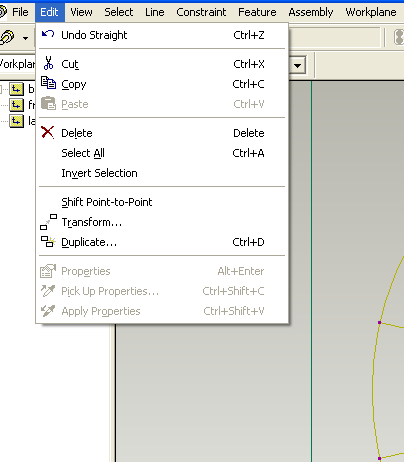This screenshot has width=404, height=462.
Task: Choose Shift Point-to-Point
Action: click(x=162, y=202)
